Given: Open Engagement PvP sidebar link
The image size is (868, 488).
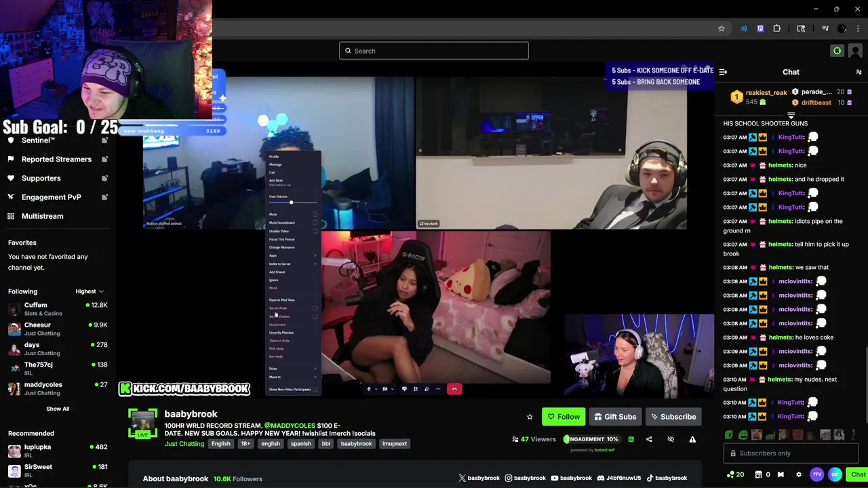Looking at the screenshot, I should [51, 197].
